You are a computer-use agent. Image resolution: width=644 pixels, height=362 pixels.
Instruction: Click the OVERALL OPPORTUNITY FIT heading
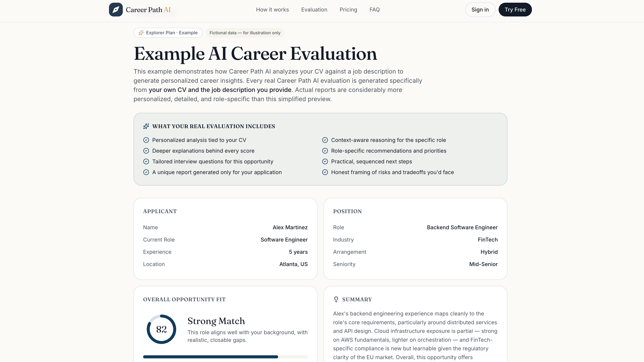click(x=184, y=300)
